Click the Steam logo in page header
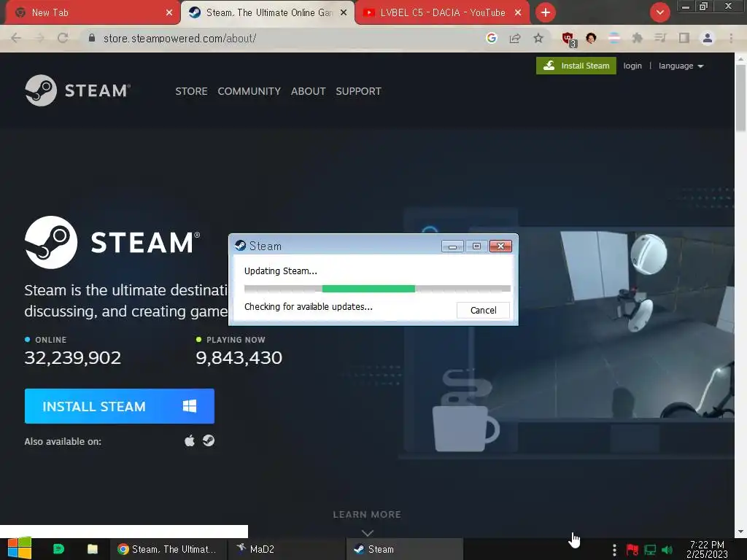This screenshot has width=747, height=560. tap(77, 90)
